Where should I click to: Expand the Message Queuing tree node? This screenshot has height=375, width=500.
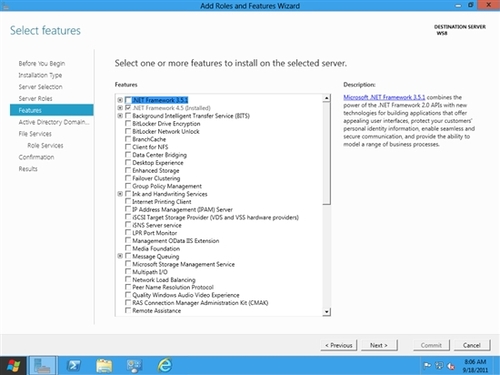[120, 256]
